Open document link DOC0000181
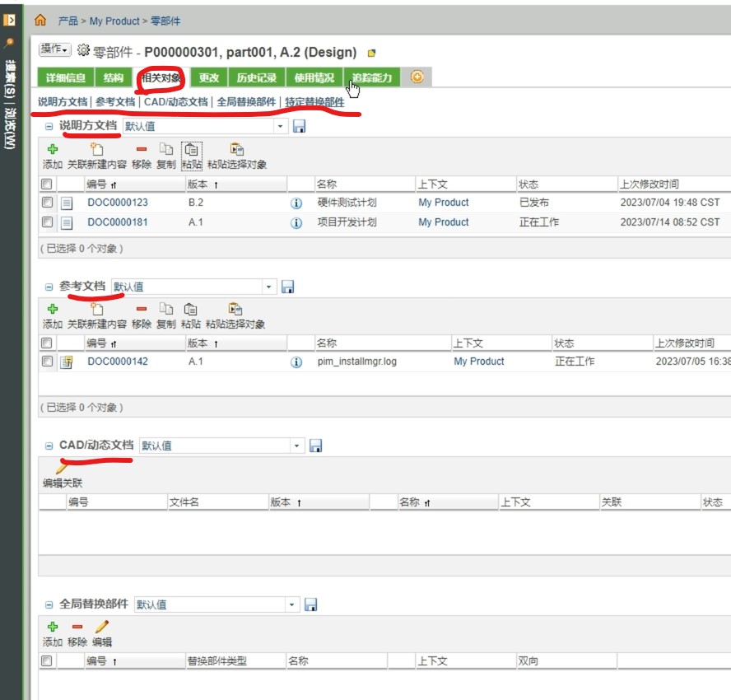 tap(118, 222)
